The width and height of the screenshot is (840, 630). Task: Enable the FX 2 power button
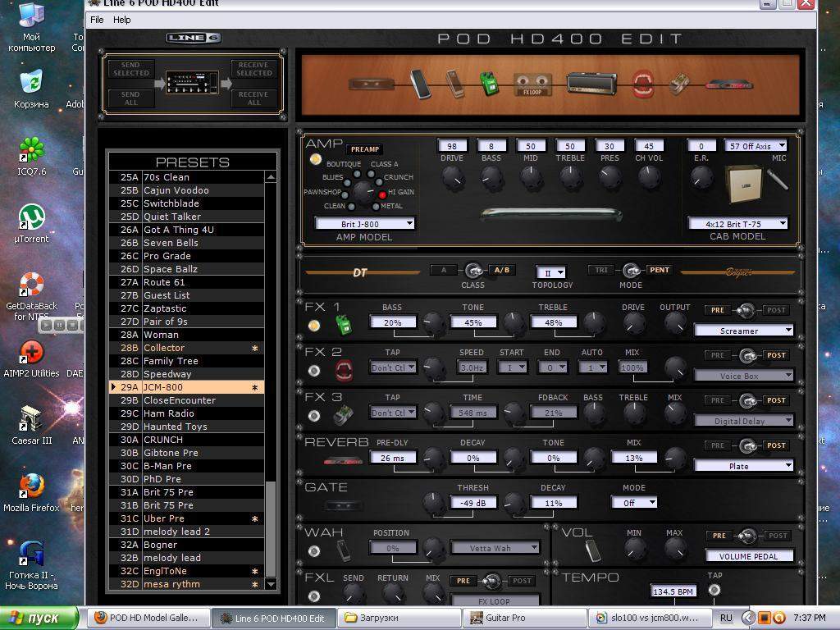tap(314, 371)
